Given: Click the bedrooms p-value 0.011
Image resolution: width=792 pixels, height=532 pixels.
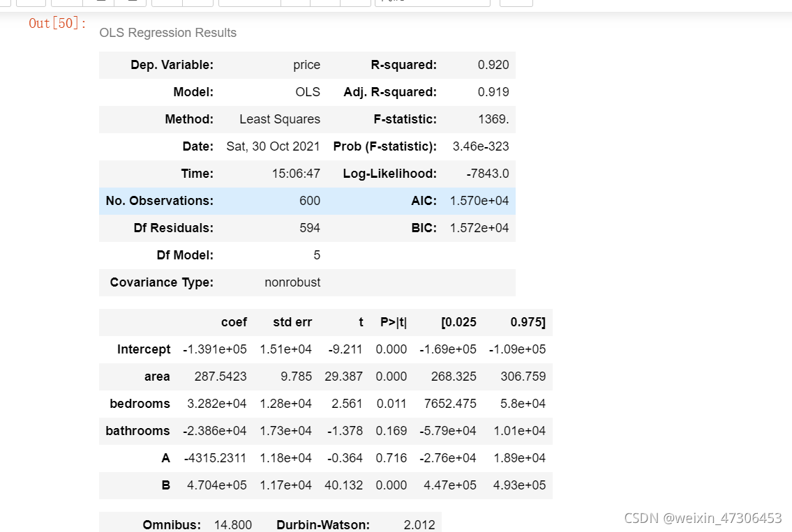Looking at the screenshot, I should point(391,404).
